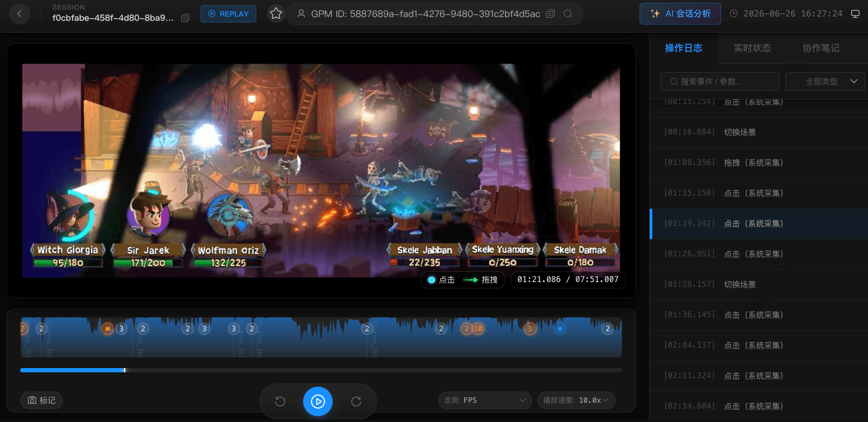The height and width of the screenshot is (422, 868).
Task: Click the orange-ringed 3 timeline marker
Action: coord(530,329)
